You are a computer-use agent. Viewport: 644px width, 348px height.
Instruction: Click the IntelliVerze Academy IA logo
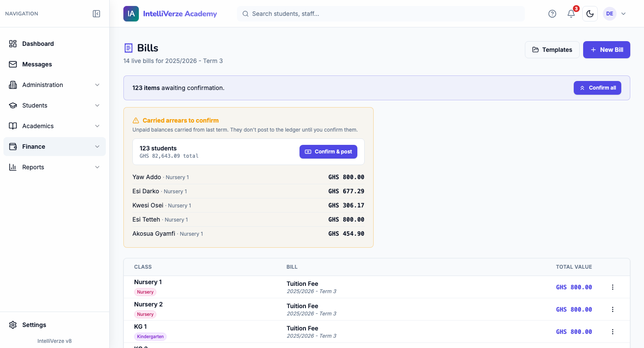[x=131, y=14]
